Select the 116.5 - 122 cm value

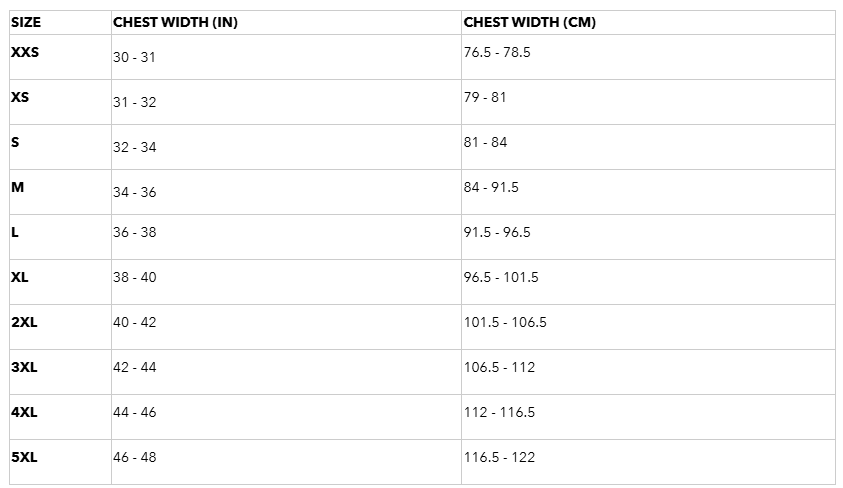[499, 457]
